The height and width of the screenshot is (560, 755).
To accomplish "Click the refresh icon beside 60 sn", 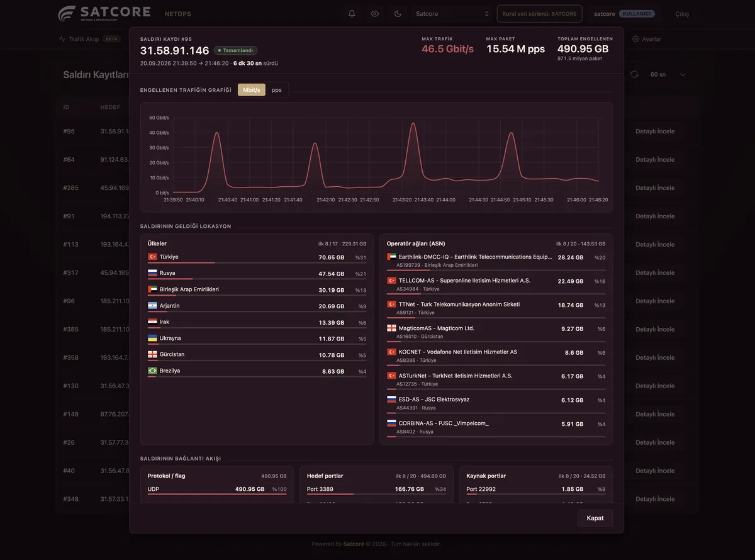I will click(634, 74).
